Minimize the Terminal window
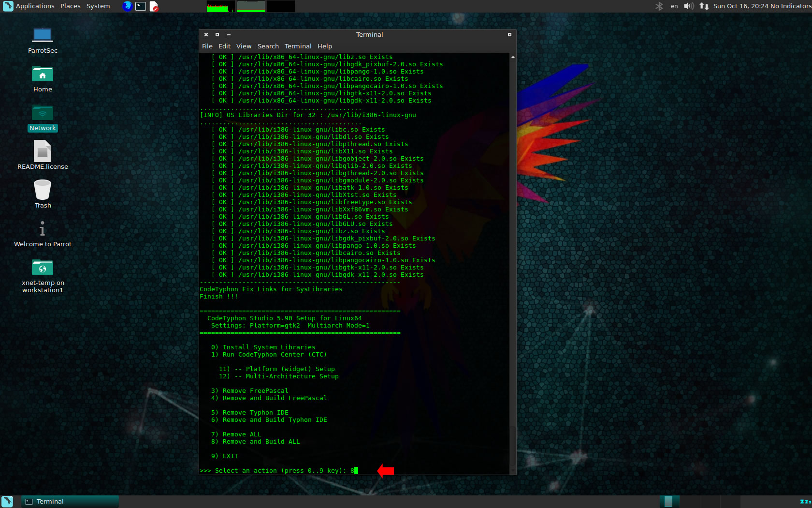This screenshot has height=508, width=812. pos(229,34)
